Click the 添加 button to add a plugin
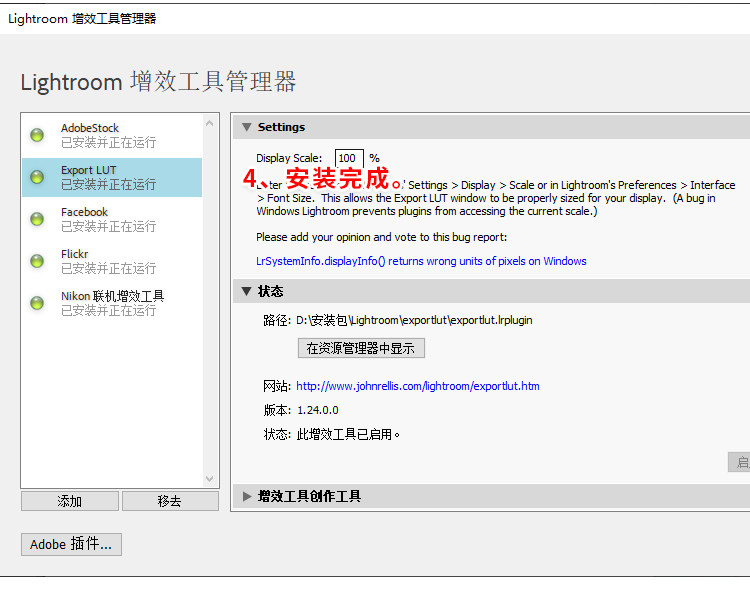Screen dimensions: 750x599 point(70,501)
